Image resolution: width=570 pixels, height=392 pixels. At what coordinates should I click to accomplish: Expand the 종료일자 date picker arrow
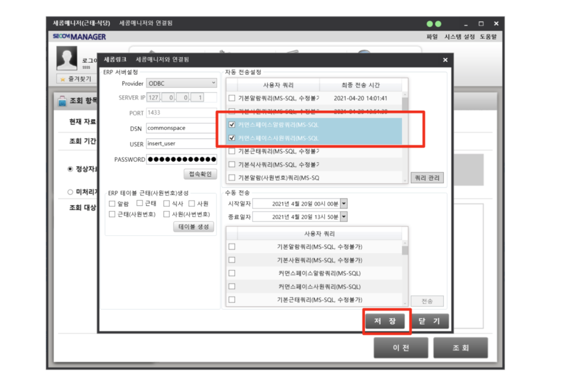[344, 217]
